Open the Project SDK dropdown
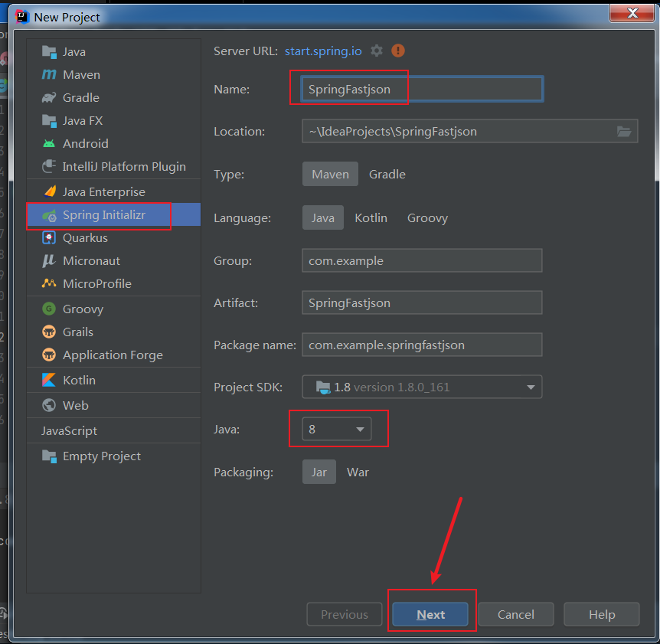This screenshot has width=660, height=644. point(422,387)
